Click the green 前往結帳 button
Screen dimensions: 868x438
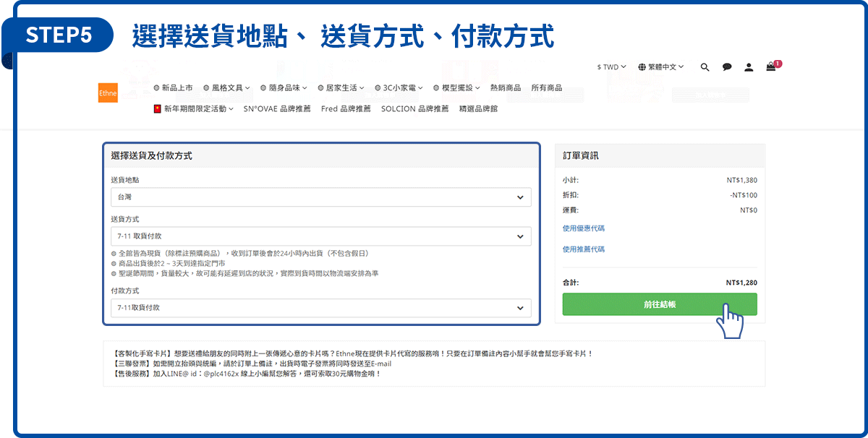click(660, 304)
